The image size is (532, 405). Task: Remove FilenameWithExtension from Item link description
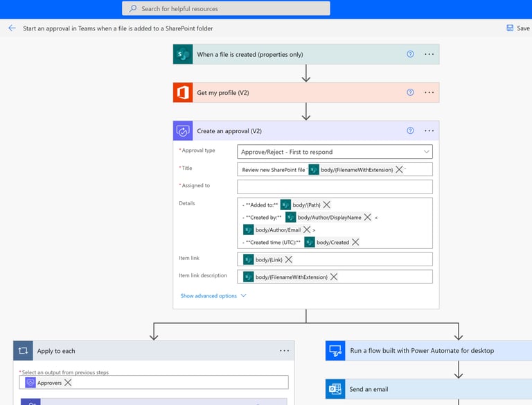[334, 277]
